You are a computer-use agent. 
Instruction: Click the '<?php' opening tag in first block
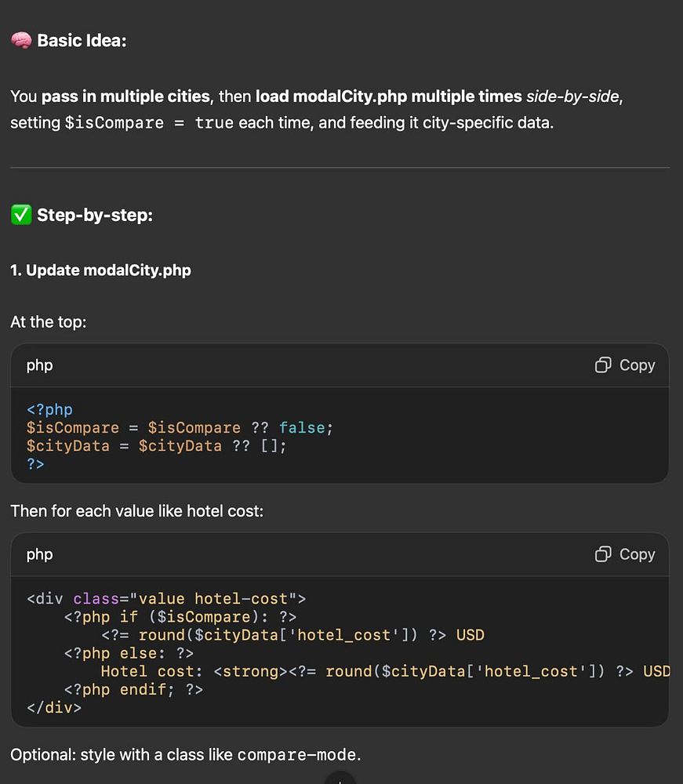(49, 410)
